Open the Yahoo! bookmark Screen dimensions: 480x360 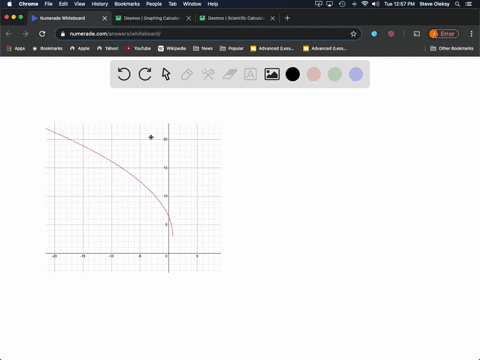coord(108,48)
